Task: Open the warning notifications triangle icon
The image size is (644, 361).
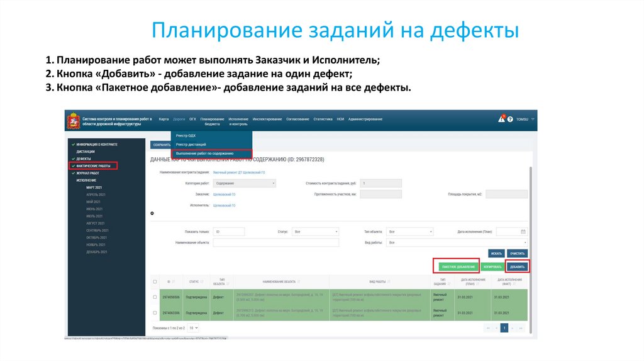Action: tap(501, 119)
